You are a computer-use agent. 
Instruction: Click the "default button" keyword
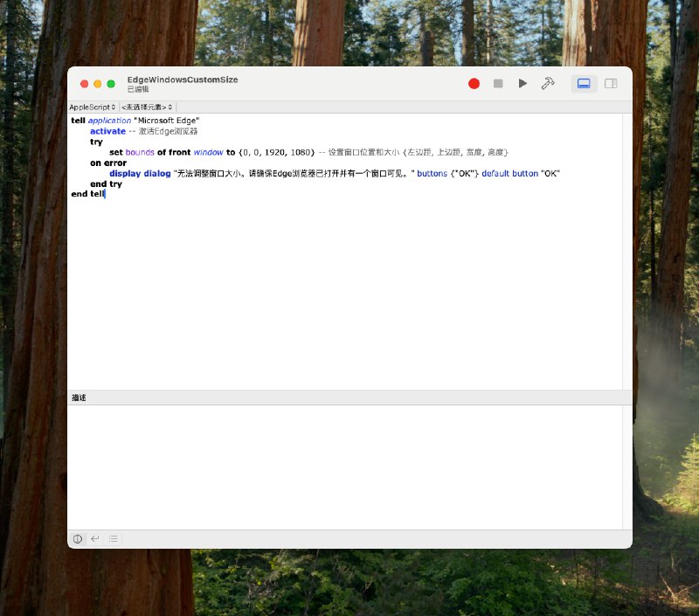click(x=510, y=173)
